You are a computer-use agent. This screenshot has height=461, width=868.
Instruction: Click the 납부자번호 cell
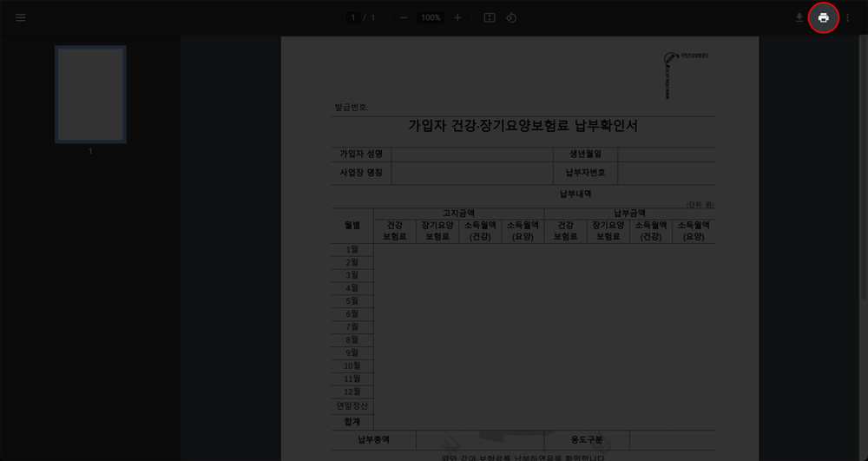(x=586, y=173)
